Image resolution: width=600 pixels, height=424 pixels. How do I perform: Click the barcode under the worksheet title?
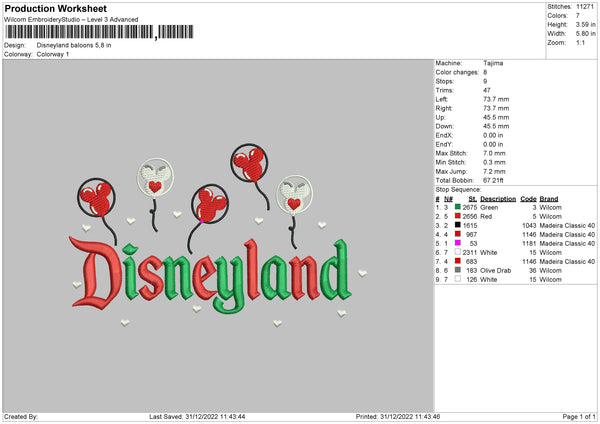pos(99,32)
